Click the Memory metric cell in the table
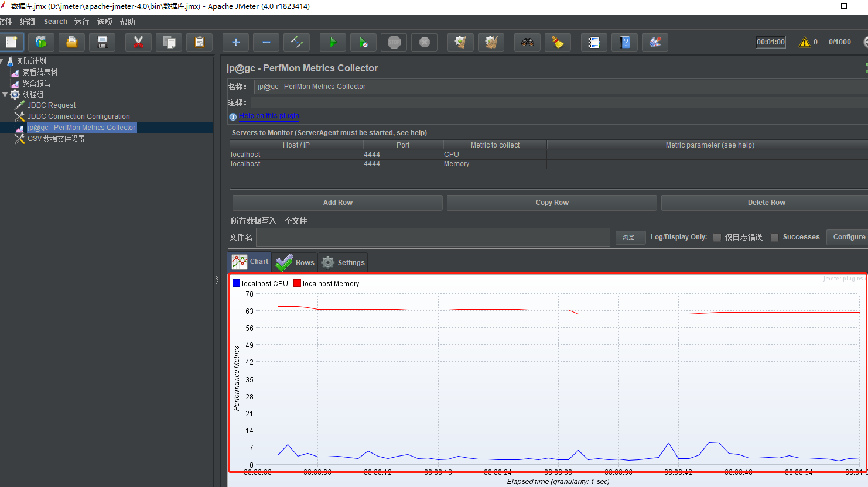The width and height of the screenshot is (868, 487). pyautogui.click(x=495, y=164)
